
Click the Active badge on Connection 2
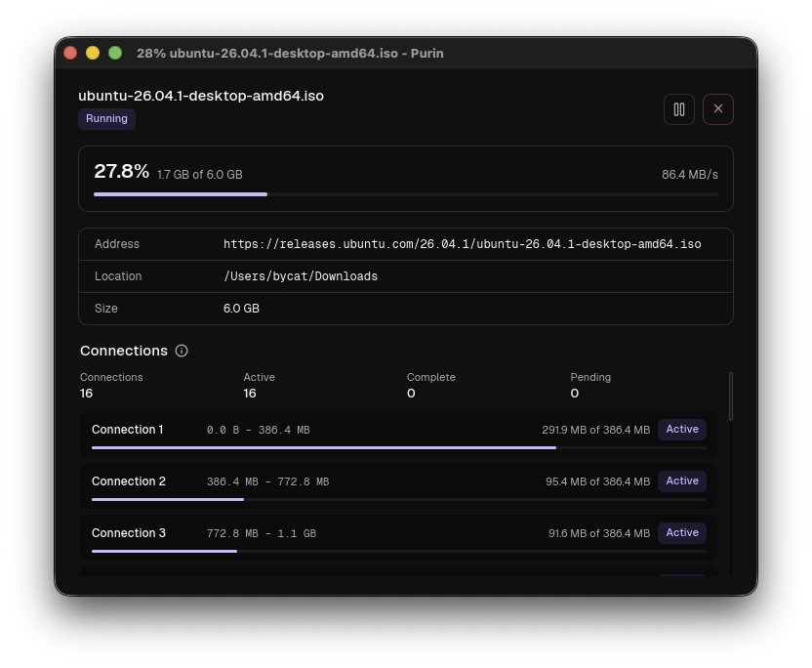coord(682,481)
